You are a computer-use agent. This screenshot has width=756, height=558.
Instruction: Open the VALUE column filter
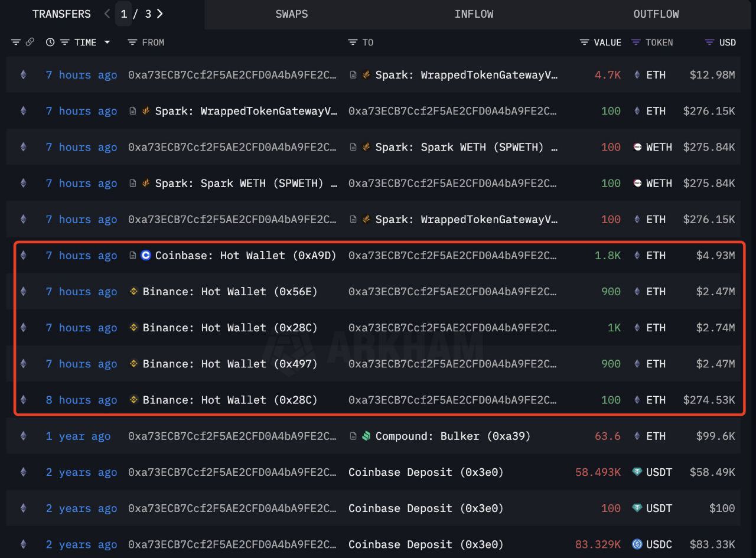tap(584, 43)
